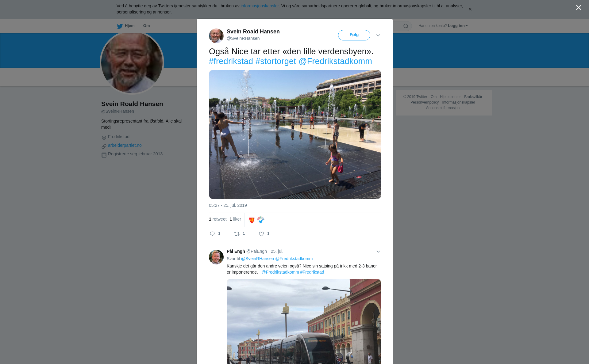The width and height of the screenshot is (589, 364).
Task: Expand the main tweet options chevron
Action: point(378,35)
